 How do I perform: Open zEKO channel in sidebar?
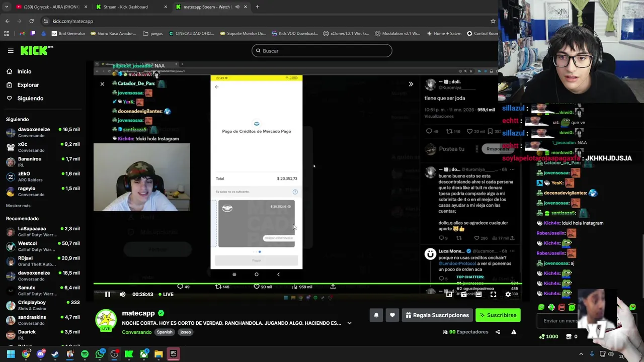click(x=43, y=176)
